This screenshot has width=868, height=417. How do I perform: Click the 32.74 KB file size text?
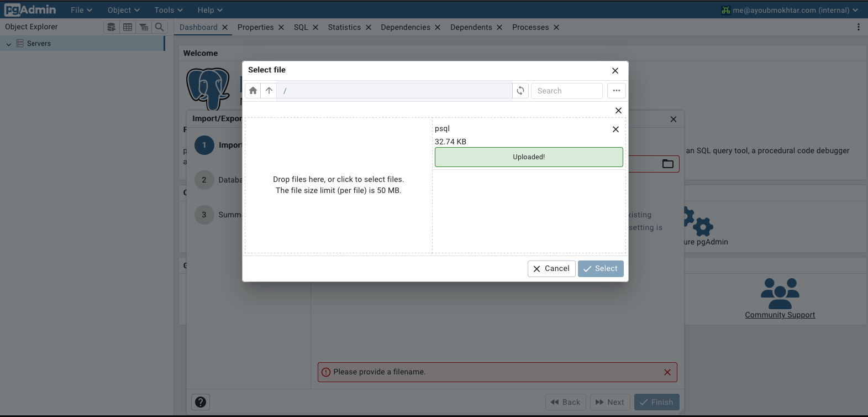coord(450,142)
